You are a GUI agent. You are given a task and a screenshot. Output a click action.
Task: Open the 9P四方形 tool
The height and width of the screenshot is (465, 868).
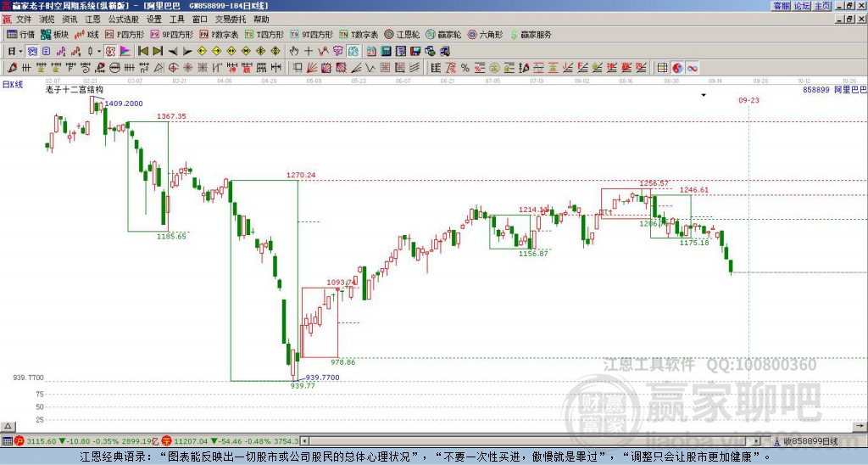171,34
